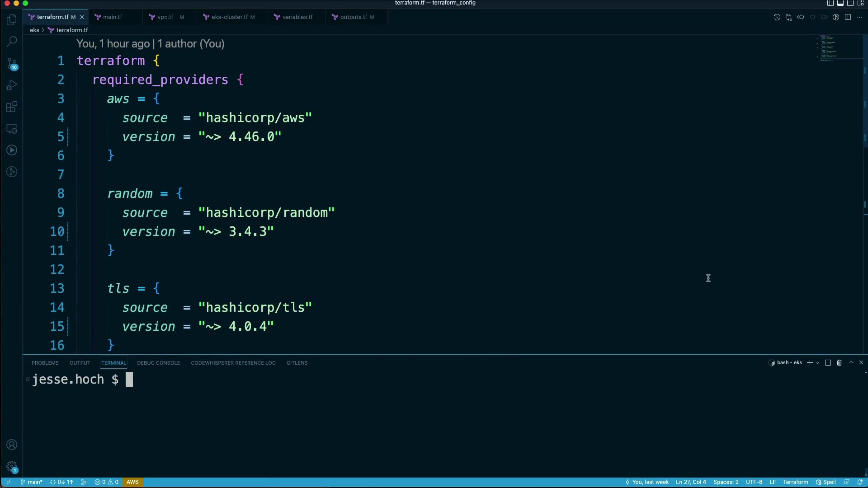Kill terminal with the trash icon
The width and height of the screenshot is (868, 488).
[x=839, y=363]
